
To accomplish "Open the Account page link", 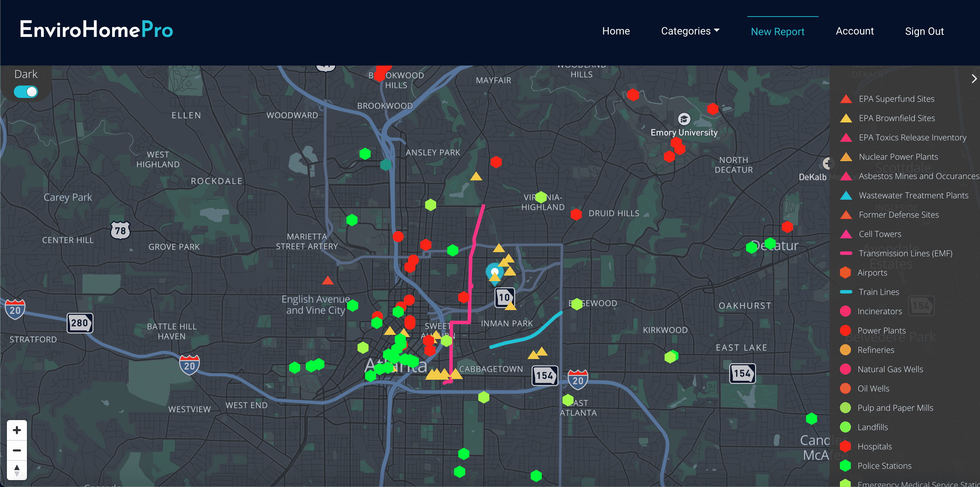I will click(x=854, y=31).
